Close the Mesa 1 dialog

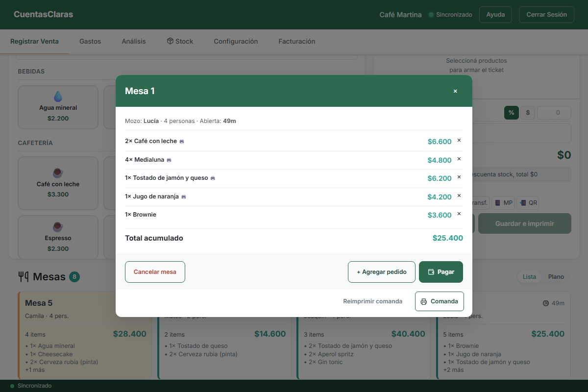pos(455,91)
